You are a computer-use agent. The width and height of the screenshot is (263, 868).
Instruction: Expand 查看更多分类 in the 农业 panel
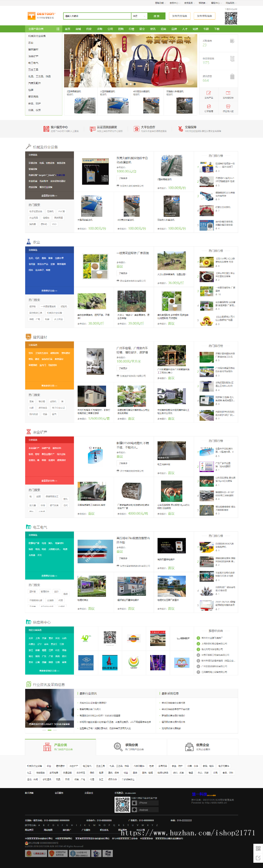[49, 291]
